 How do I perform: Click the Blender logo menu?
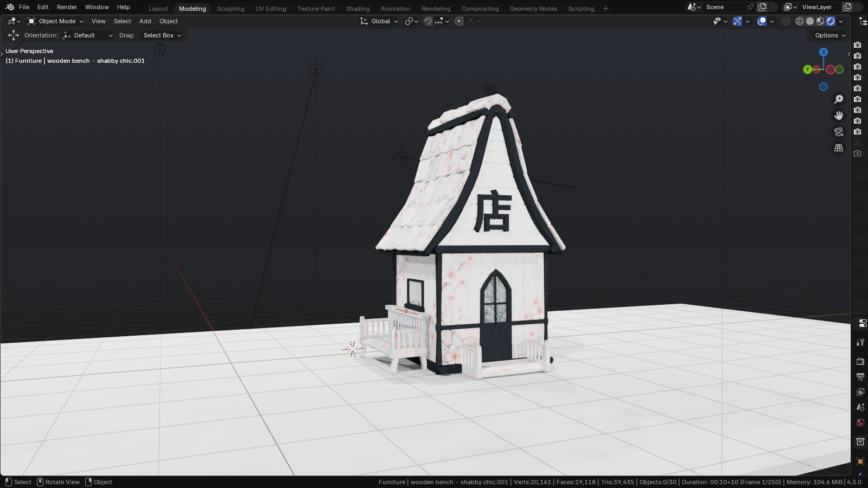(x=10, y=7)
